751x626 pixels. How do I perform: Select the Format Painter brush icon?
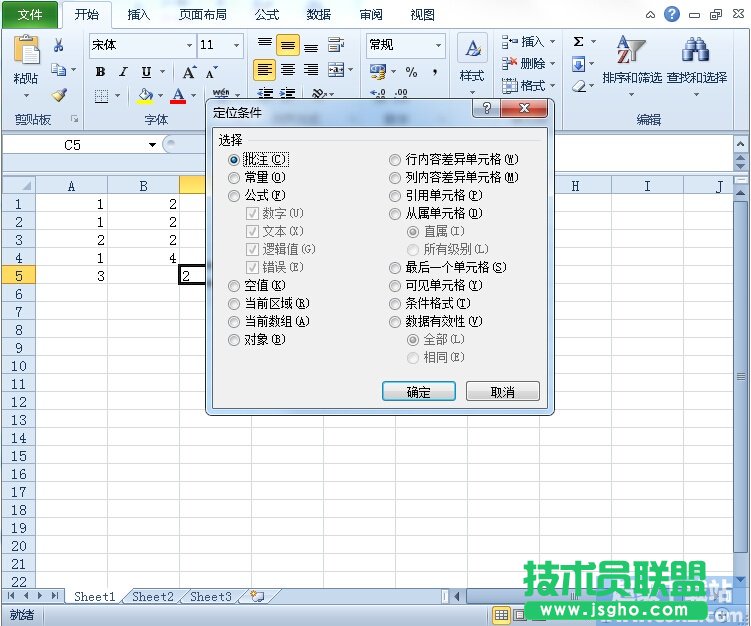[x=59, y=95]
